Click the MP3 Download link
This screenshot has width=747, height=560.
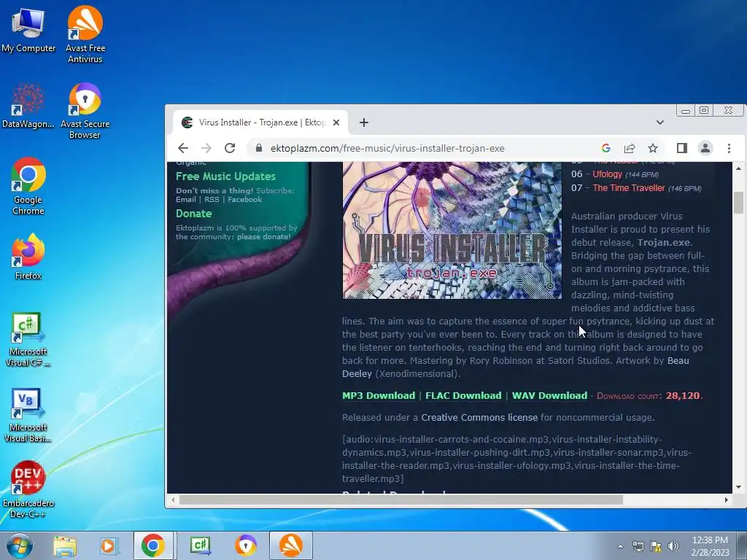click(x=379, y=395)
